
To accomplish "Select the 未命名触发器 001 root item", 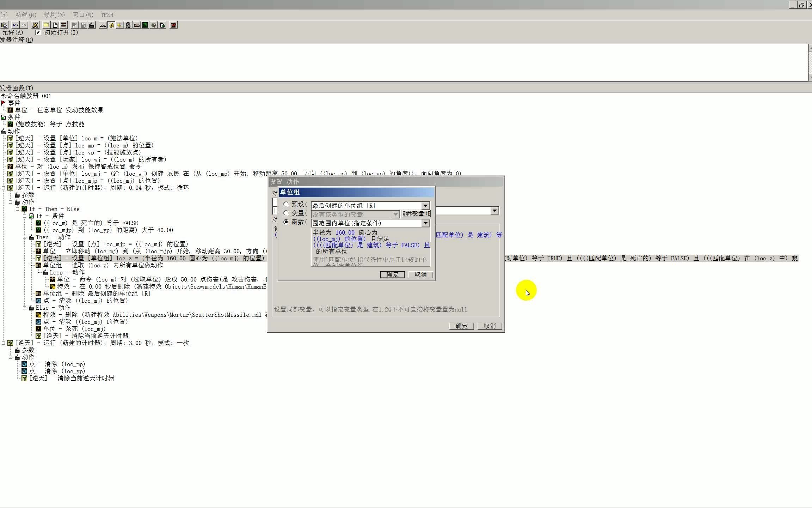I will click(26, 96).
